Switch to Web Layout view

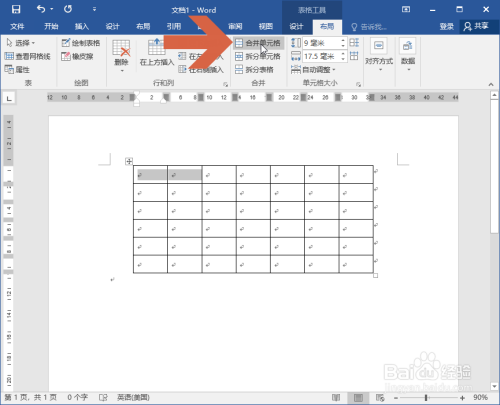click(x=380, y=397)
